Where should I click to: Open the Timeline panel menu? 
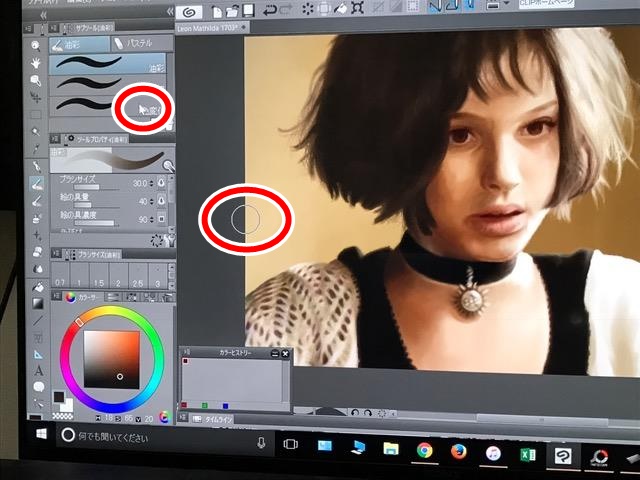point(184,418)
